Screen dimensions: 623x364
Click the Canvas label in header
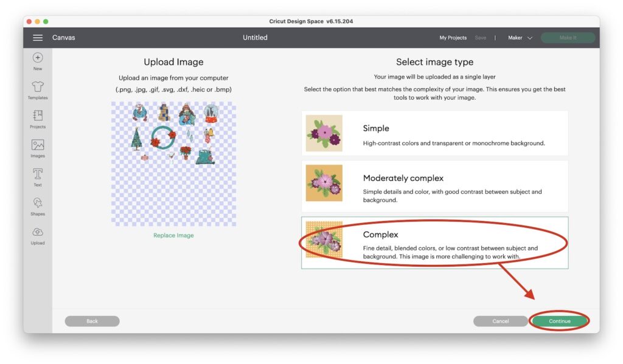click(63, 38)
